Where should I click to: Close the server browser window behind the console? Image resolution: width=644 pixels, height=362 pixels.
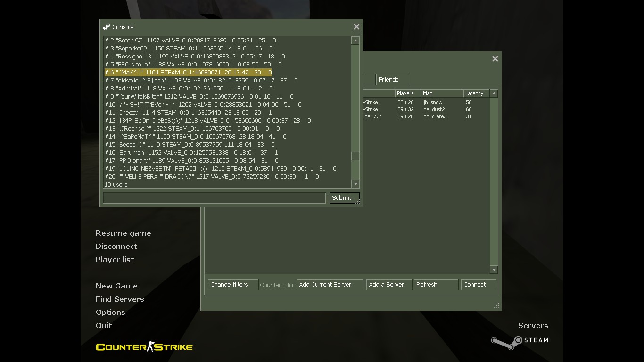(495, 58)
